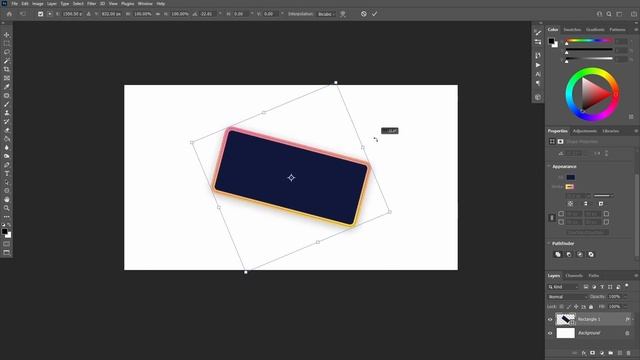640x360 pixels.
Task: Hide the Rectangle 1 layer
Action: pyautogui.click(x=550, y=320)
